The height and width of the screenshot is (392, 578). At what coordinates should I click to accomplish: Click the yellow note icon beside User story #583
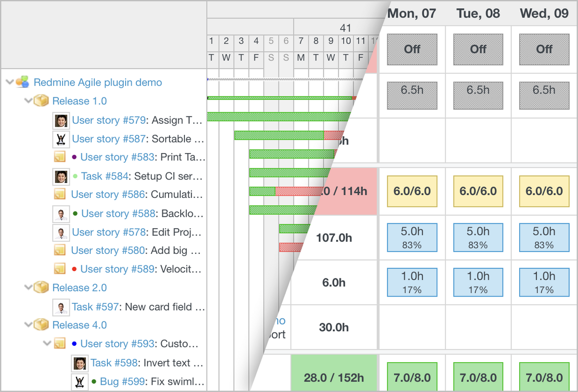(x=60, y=157)
